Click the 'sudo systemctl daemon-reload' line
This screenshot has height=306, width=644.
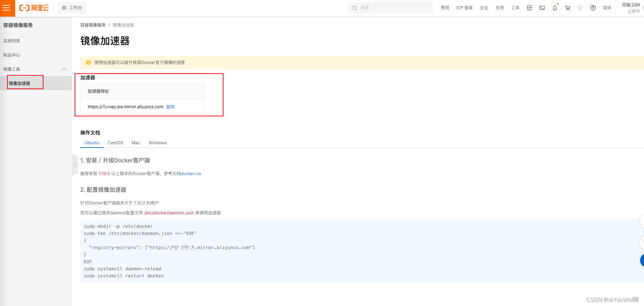pos(122,269)
